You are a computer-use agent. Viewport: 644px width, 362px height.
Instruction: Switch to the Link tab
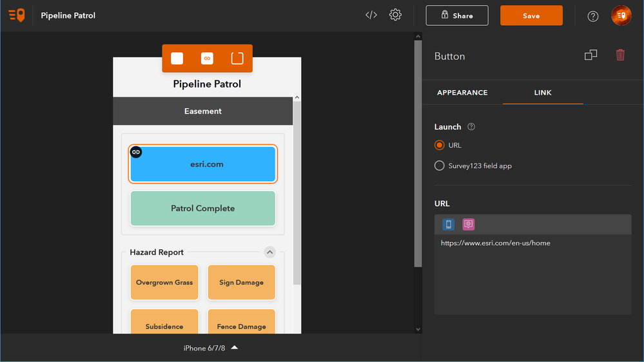pyautogui.click(x=543, y=93)
